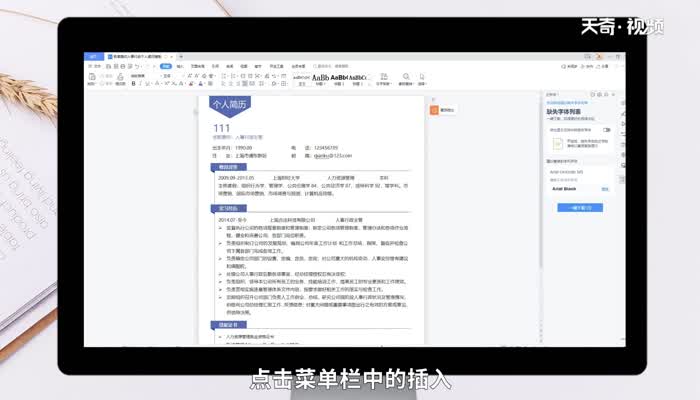Clear text formatting

click(204, 76)
